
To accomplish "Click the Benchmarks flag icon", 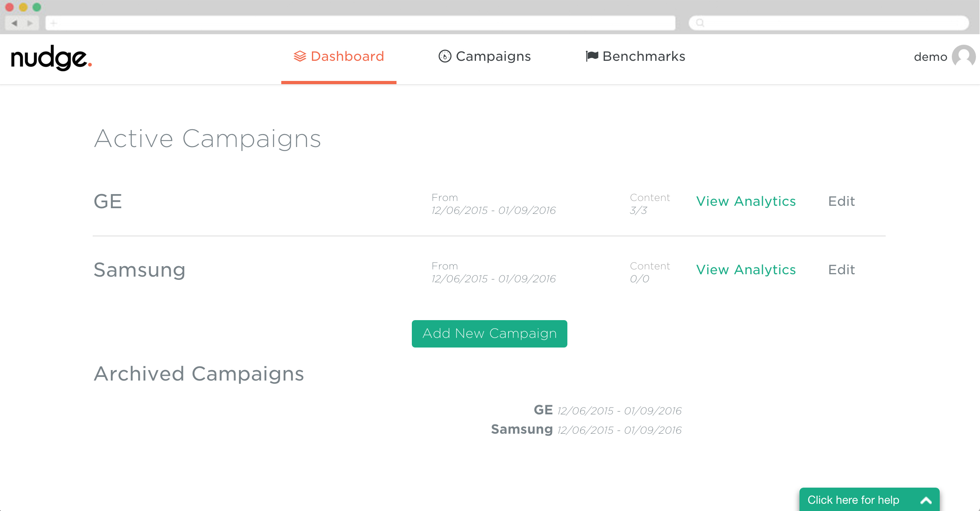I will click(592, 56).
